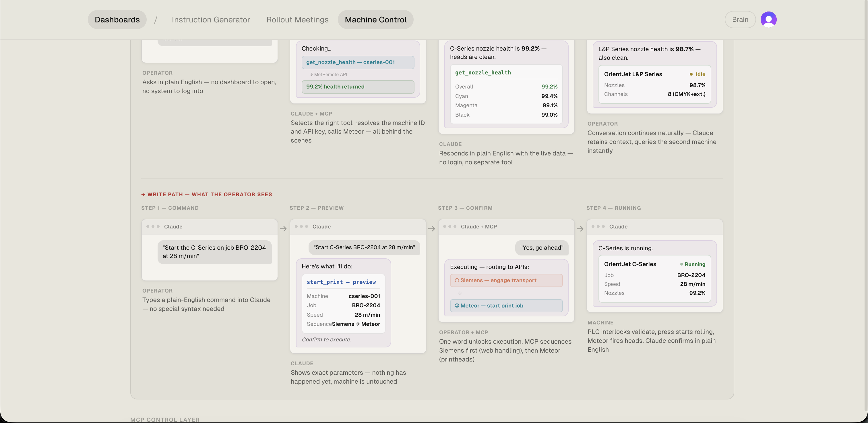Screen dimensions: 868x423
Task: Click the yellow Idle status dot on OrientJet L&P Series
Action: 691,74
